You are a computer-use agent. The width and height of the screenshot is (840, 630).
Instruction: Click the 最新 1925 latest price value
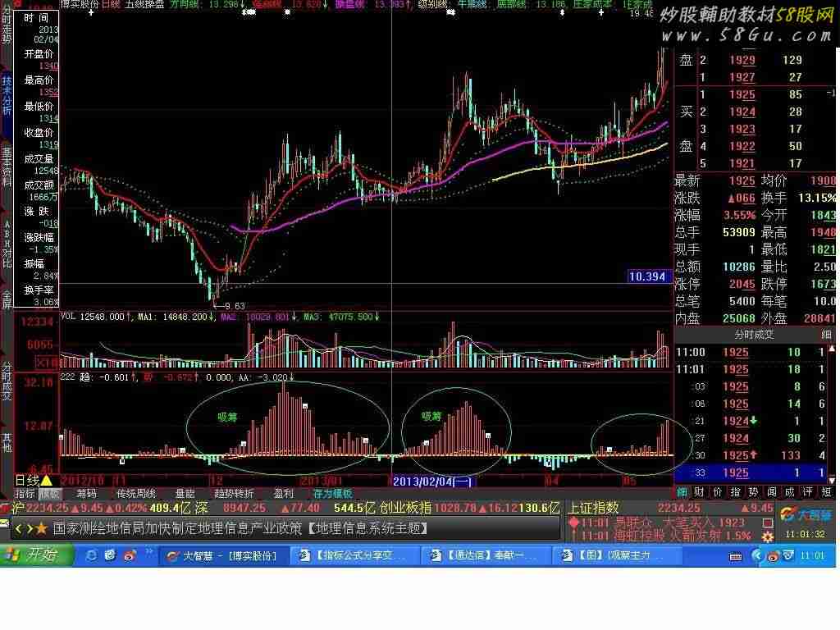point(742,180)
